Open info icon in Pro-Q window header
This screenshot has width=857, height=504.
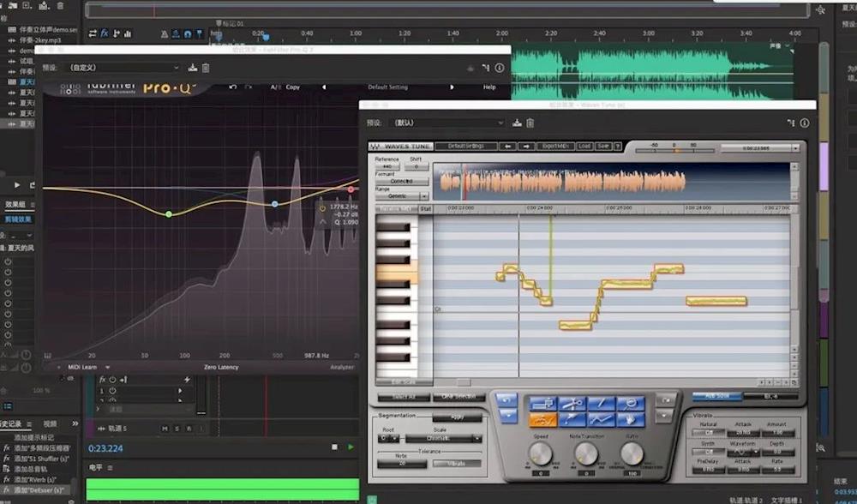point(500,68)
